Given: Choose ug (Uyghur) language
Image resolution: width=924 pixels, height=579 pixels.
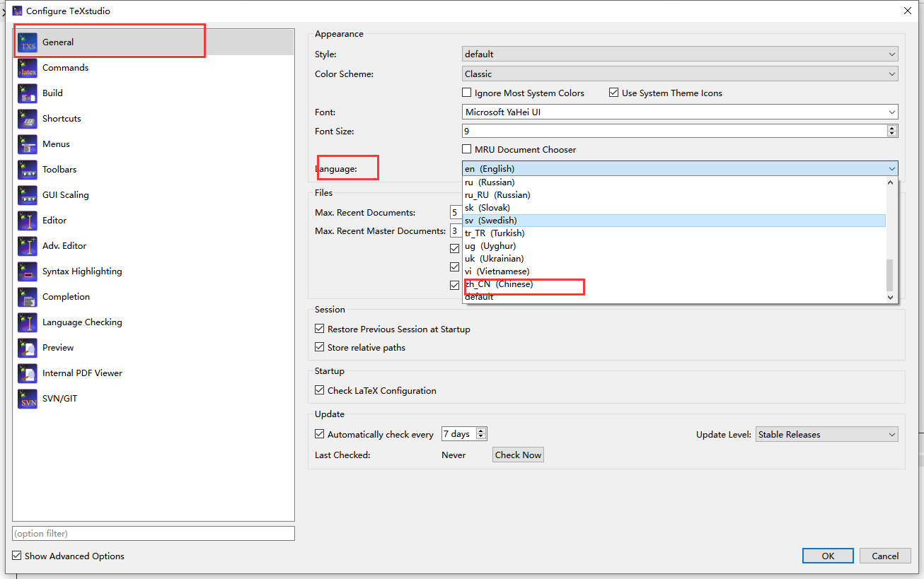Looking at the screenshot, I should click(674, 246).
